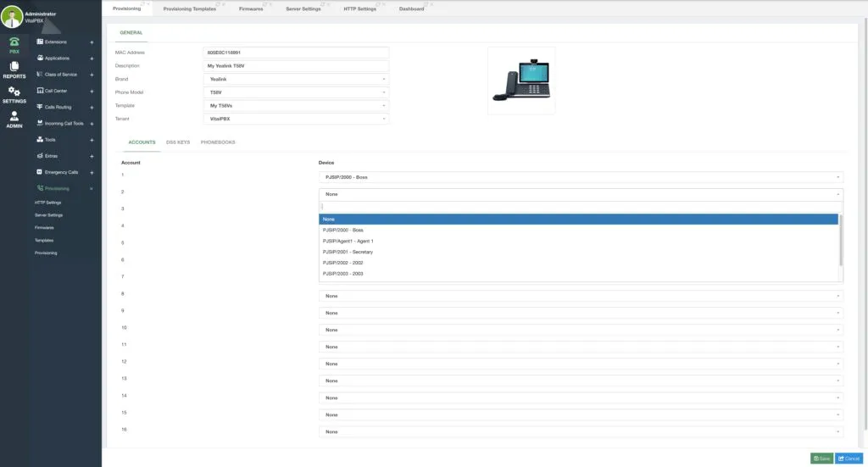
Task: Open the Phone Model dropdown T58V
Action: 296,92
